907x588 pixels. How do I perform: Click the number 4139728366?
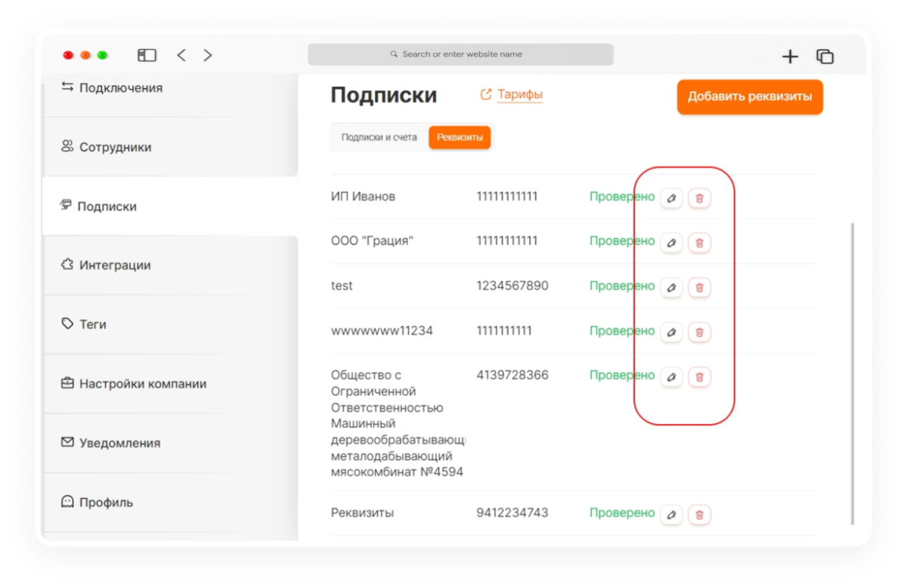coord(512,375)
